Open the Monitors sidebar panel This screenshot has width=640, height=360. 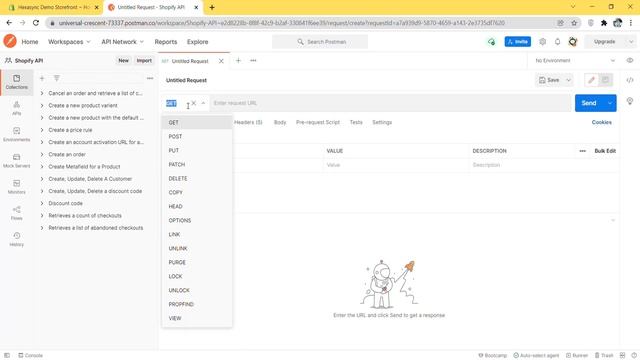click(x=16, y=187)
